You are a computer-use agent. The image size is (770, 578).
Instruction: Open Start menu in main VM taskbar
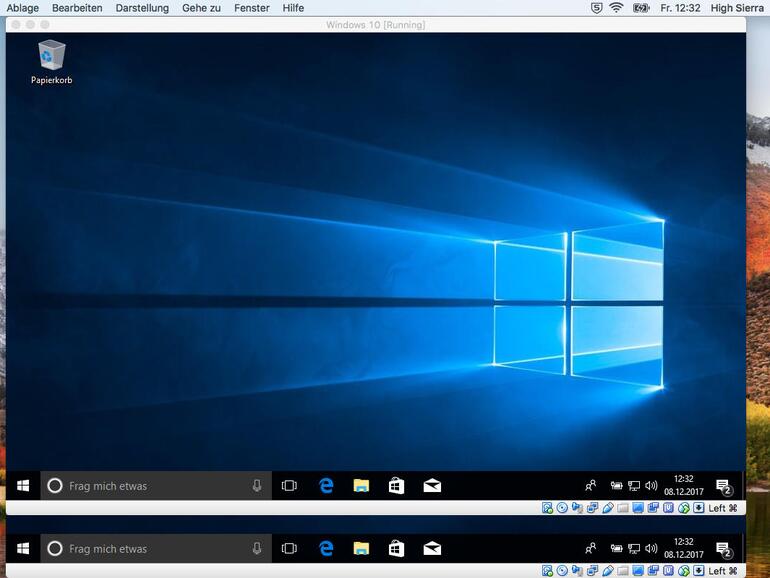[x=23, y=486]
